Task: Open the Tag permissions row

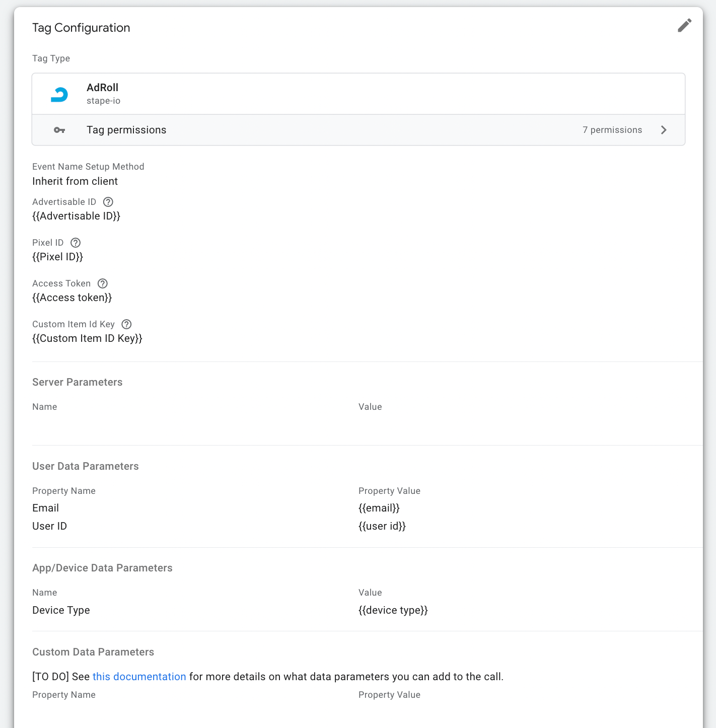Action: coord(359,130)
